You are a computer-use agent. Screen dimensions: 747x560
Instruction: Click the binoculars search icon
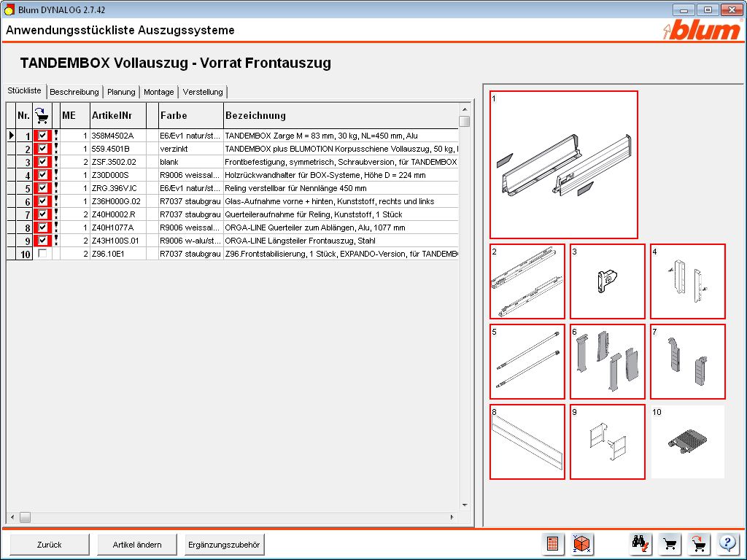coord(640,543)
